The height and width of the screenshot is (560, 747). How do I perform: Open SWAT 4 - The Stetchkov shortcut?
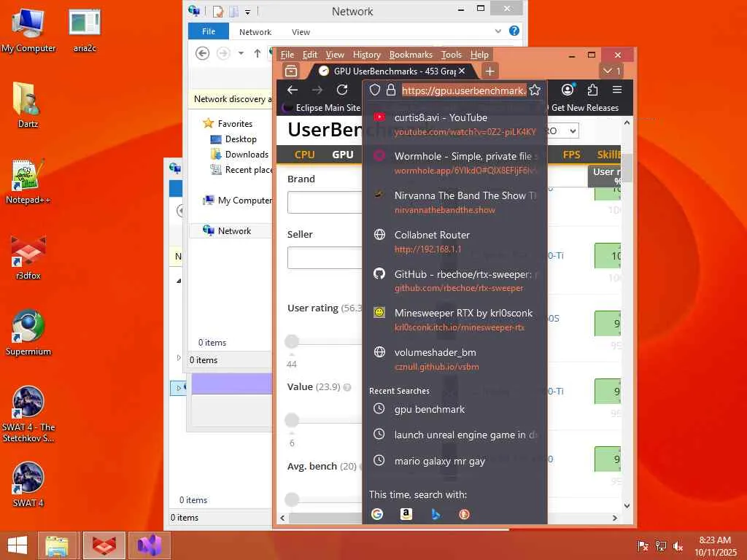(28, 414)
